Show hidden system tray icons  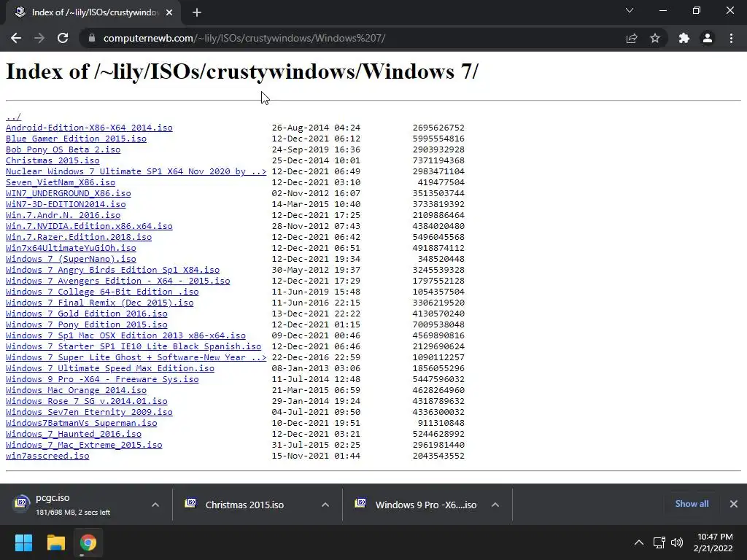point(639,542)
